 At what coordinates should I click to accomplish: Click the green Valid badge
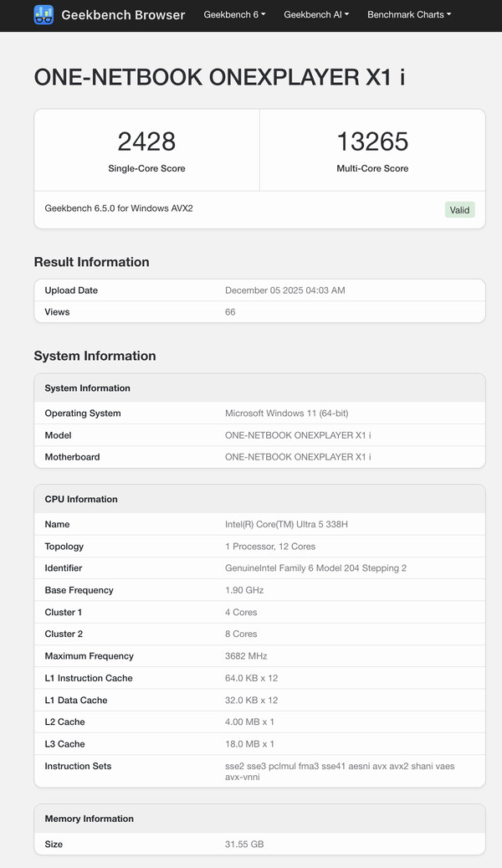459,210
